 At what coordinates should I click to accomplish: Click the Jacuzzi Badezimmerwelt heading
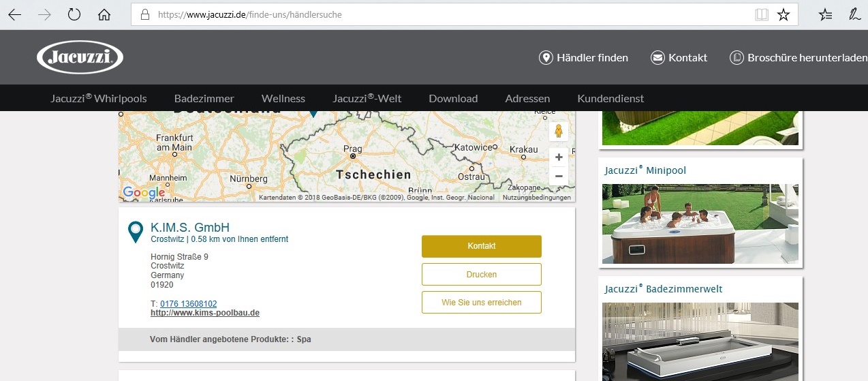click(x=664, y=289)
